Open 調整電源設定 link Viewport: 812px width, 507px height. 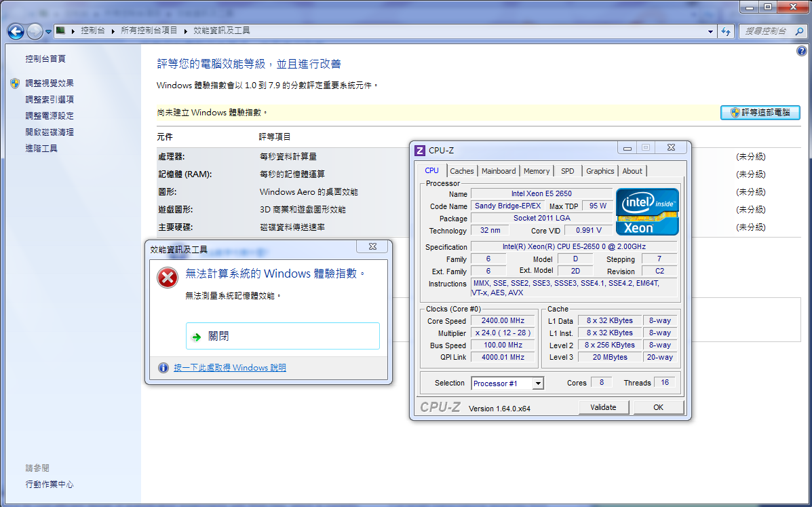click(x=50, y=115)
